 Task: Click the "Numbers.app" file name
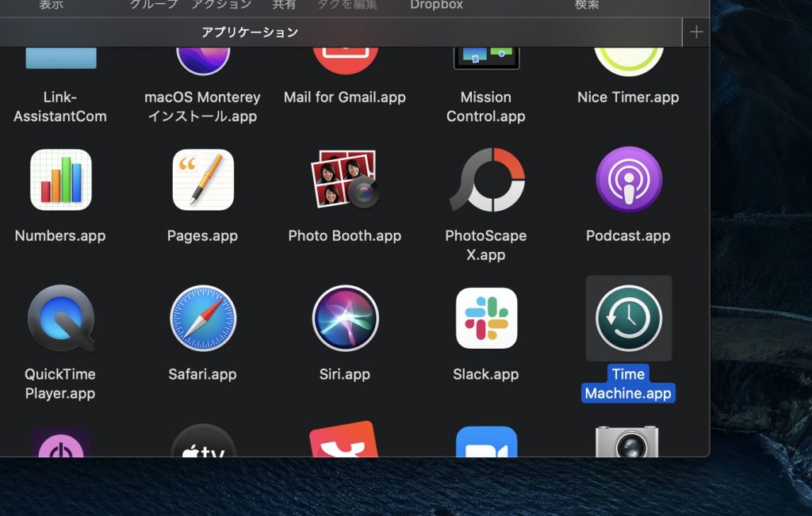(60, 236)
